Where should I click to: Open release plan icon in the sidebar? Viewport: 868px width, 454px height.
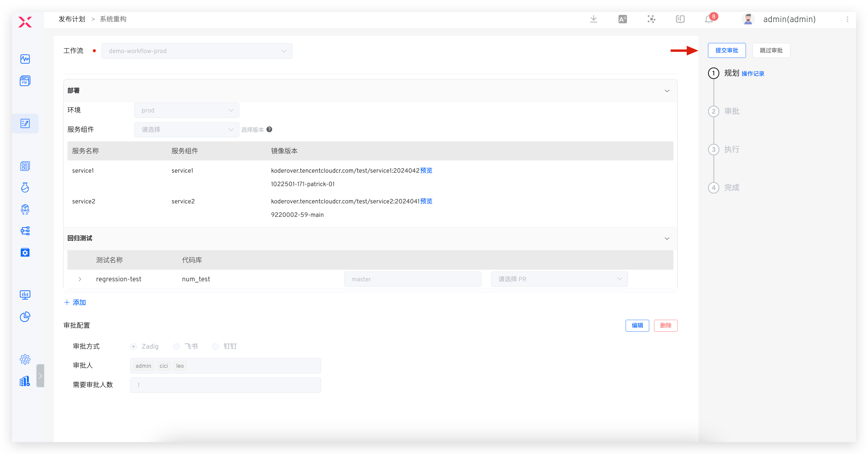coord(25,123)
